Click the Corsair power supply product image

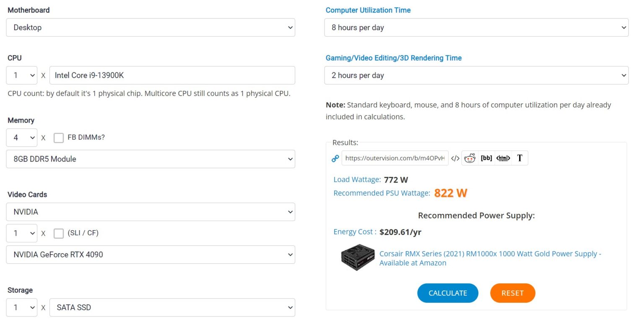pyautogui.click(x=357, y=257)
